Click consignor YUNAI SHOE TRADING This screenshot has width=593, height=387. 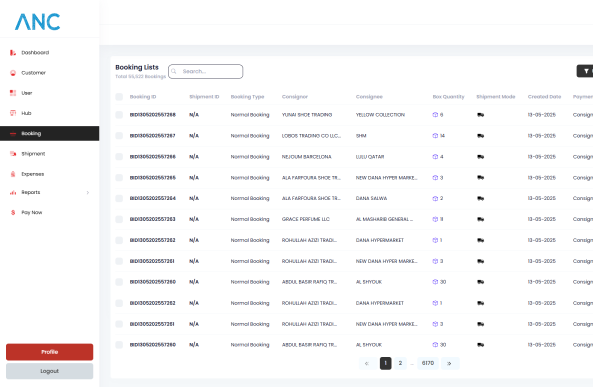[x=307, y=115]
